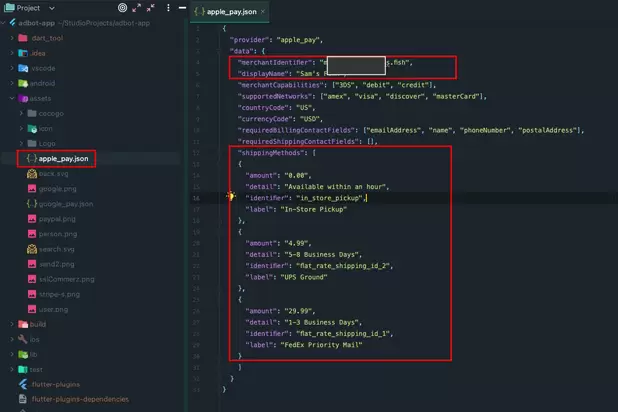Click the Flutter logo on flutter-plugins
Viewport: 618px width, 412px height.
tap(23, 384)
